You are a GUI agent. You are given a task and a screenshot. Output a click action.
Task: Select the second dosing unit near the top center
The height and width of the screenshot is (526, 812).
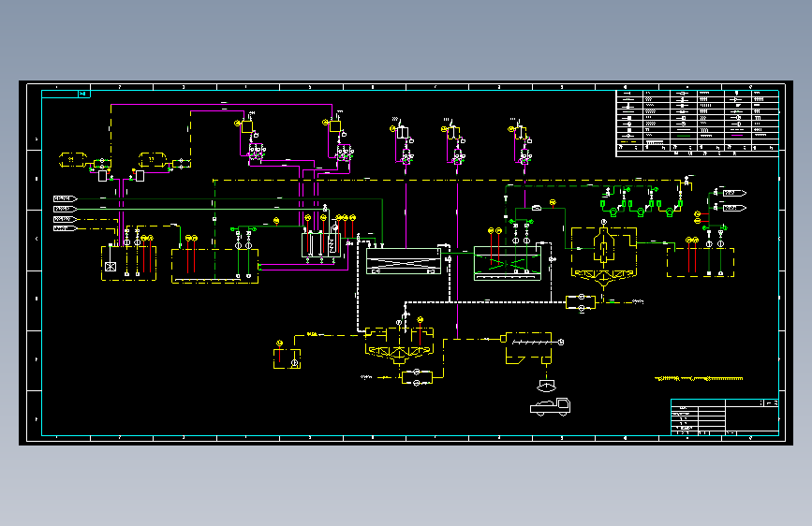coord(339,138)
